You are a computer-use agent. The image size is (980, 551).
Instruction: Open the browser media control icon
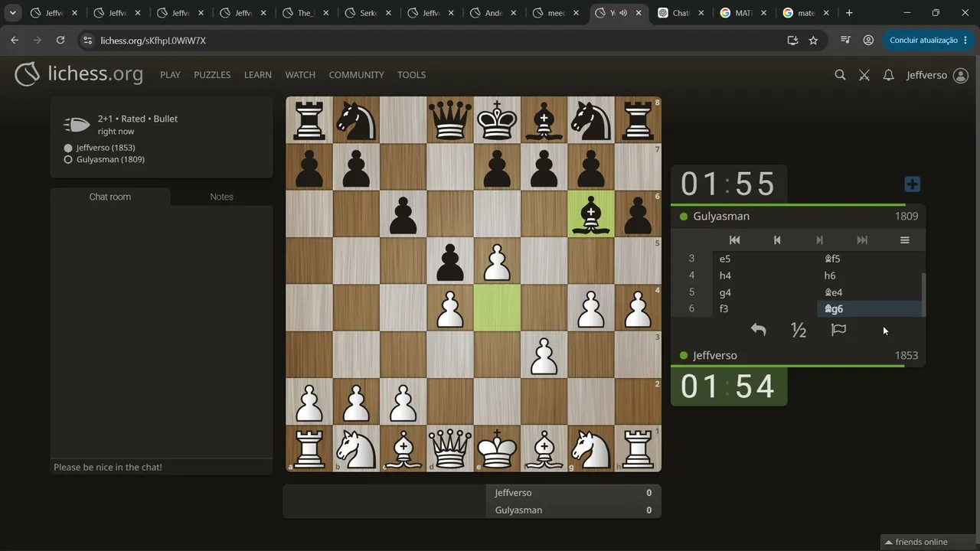(x=845, y=41)
